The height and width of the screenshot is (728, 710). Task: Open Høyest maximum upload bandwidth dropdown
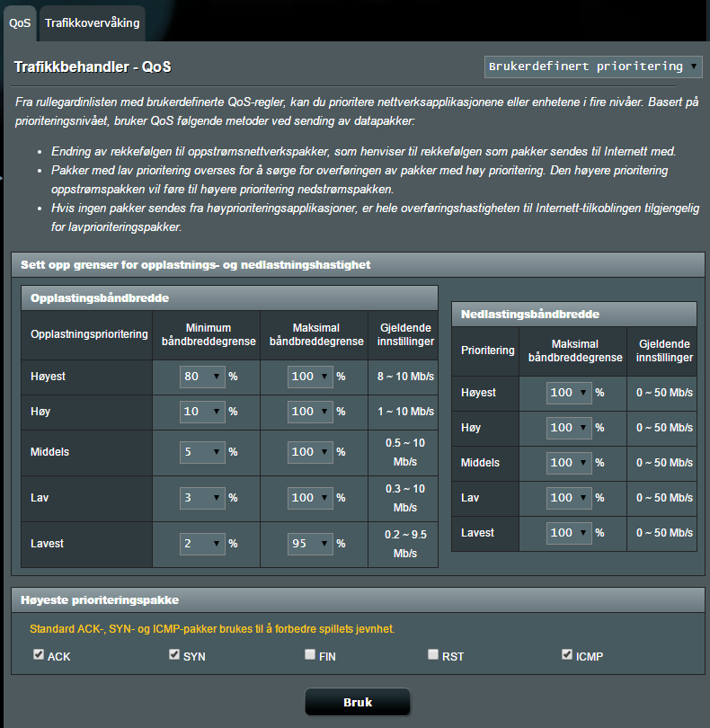[x=310, y=377]
